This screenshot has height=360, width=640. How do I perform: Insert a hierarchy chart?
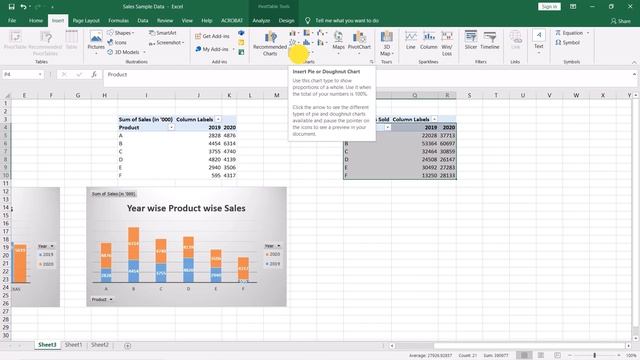click(308, 33)
